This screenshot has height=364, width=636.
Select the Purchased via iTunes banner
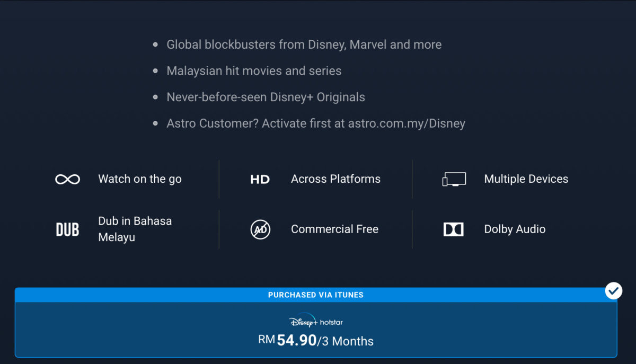(x=315, y=295)
